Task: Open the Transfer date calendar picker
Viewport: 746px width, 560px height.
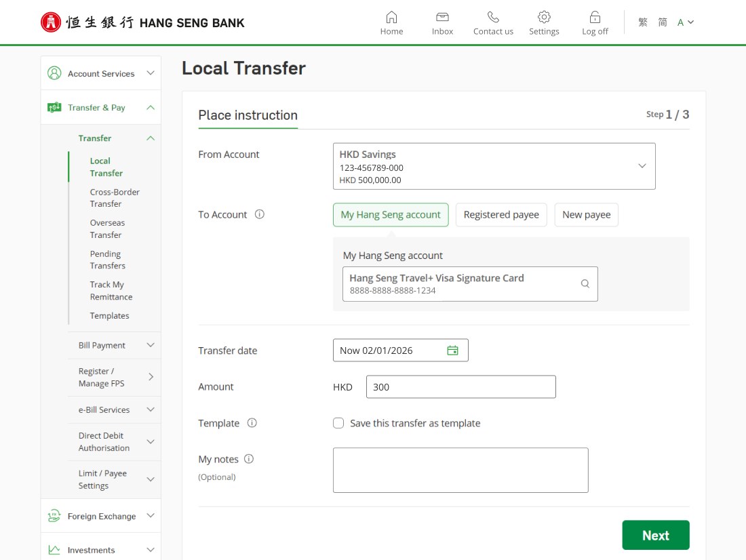Action: point(453,350)
